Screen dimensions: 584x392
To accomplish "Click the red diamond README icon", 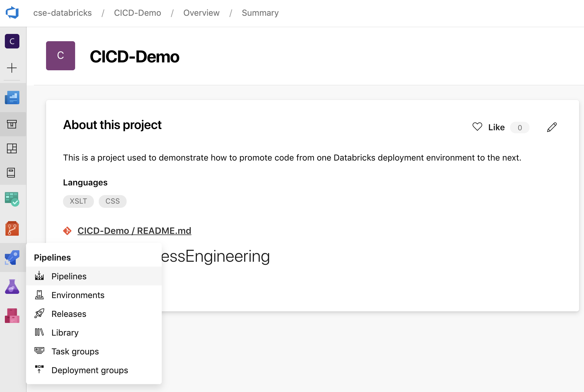I will (x=68, y=231).
